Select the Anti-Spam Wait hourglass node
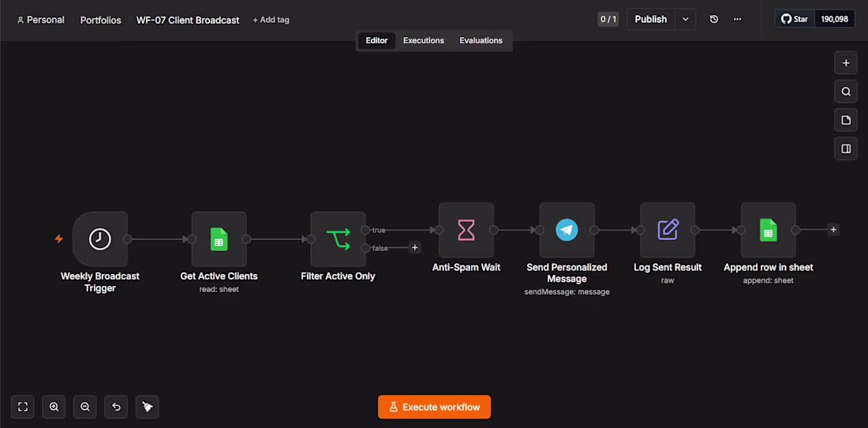Screen dimensions: 868x428 tap(466, 230)
